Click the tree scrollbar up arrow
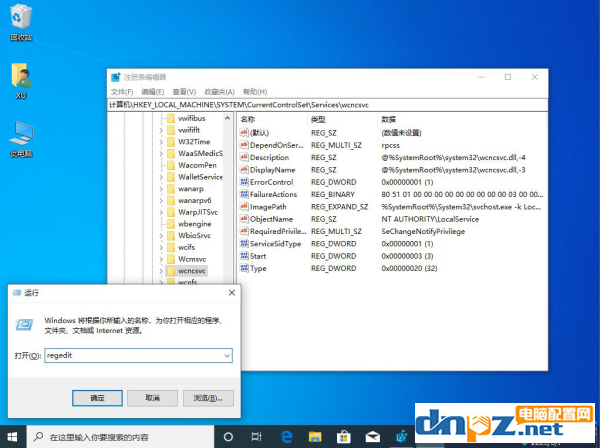Viewport: 600px width, 448px height. [x=228, y=118]
